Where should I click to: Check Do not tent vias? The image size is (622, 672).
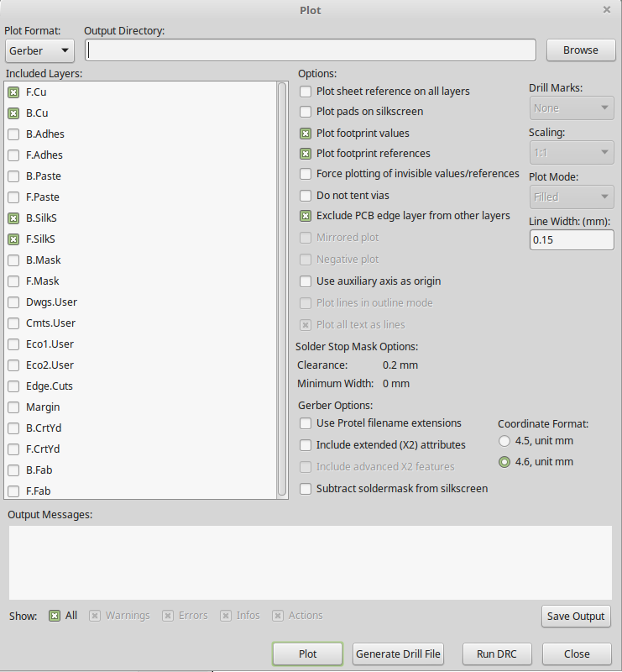(306, 196)
